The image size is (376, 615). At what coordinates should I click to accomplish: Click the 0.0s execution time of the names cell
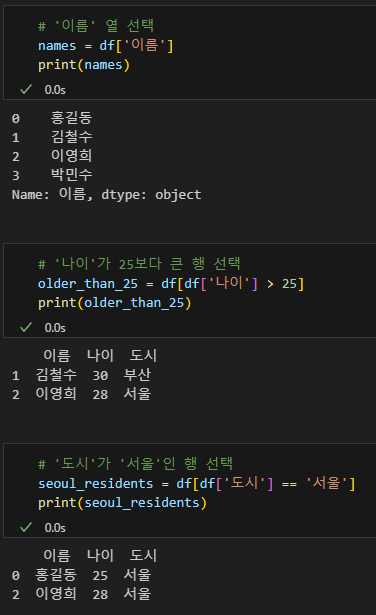tap(55, 90)
